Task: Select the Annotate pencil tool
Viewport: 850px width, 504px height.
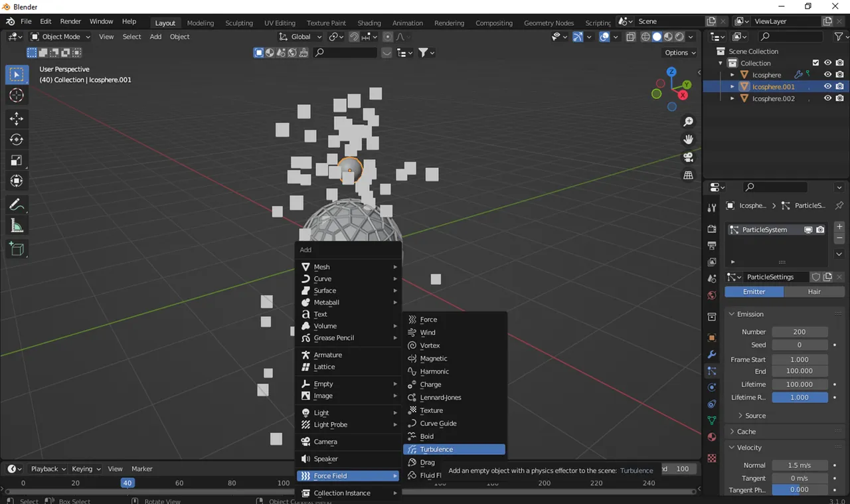Action: tap(17, 205)
